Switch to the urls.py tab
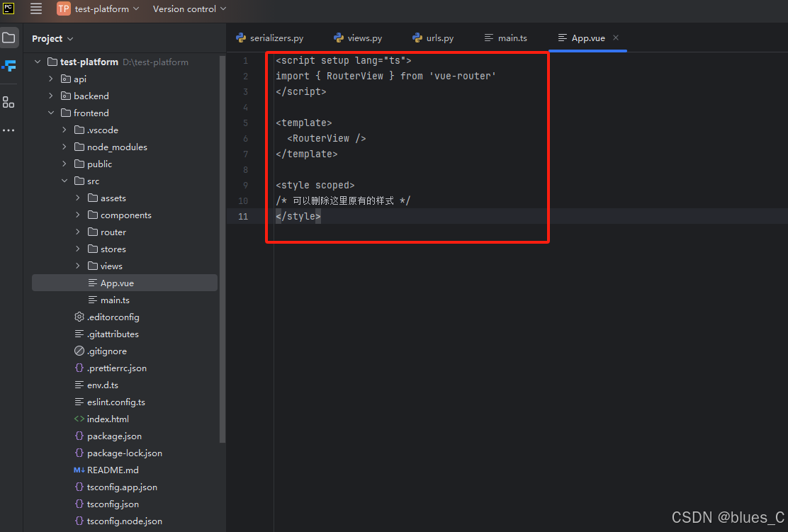788x532 pixels. [x=433, y=38]
